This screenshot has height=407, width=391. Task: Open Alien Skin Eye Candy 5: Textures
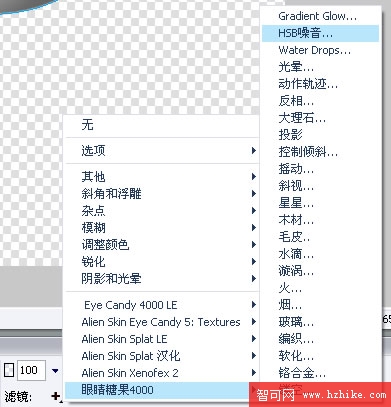(x=162, y=322)
